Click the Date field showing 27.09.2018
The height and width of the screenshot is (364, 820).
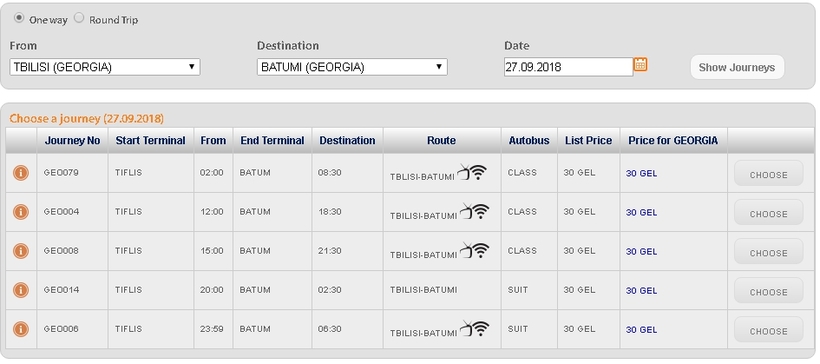tap(568, 67)
